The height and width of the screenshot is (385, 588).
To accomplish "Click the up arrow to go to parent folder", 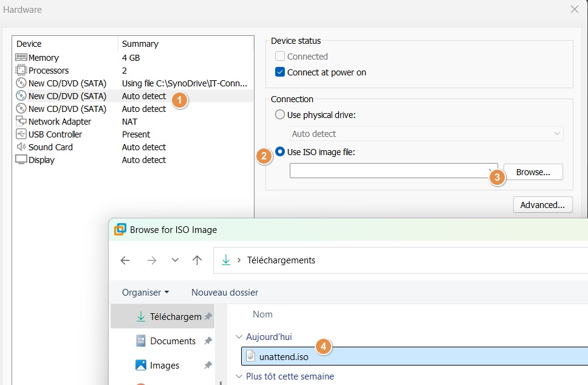I will (x=196, y=260).
